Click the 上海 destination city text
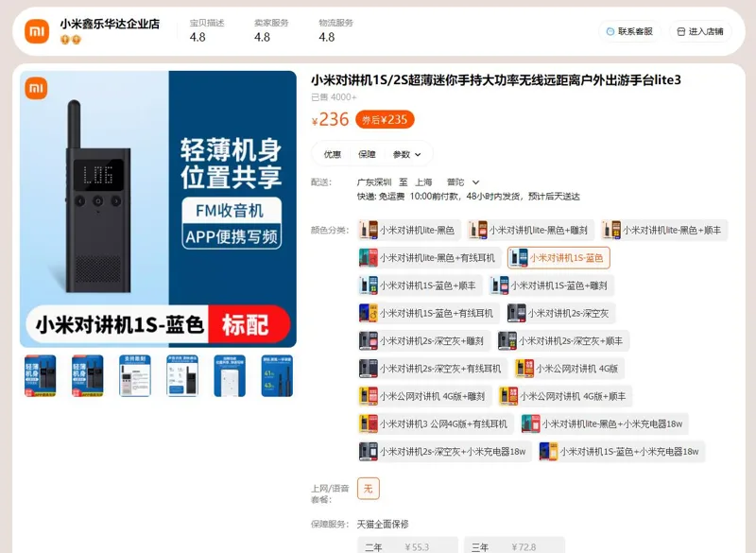This screenshot has height=553, width=756. [423, 182]
